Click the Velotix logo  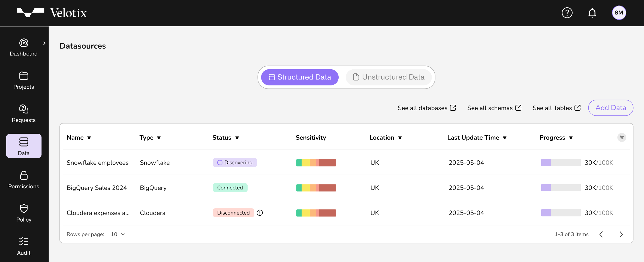tap(52, 13)
